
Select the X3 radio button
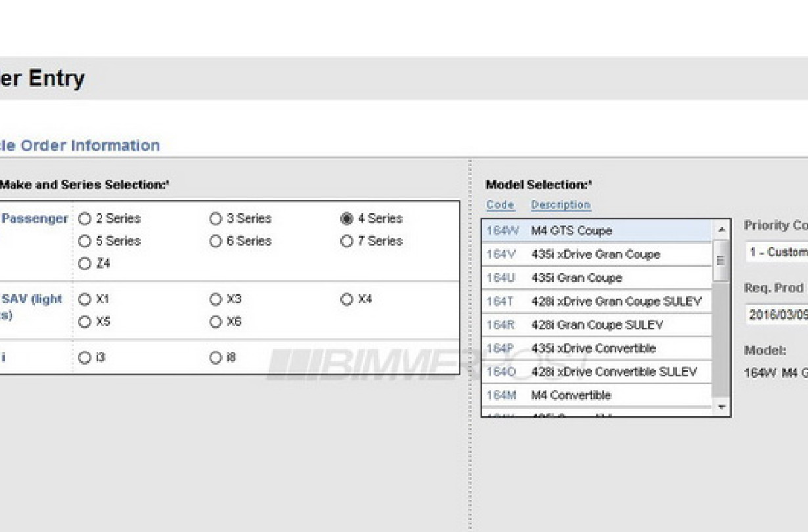(x=215, y=299)
